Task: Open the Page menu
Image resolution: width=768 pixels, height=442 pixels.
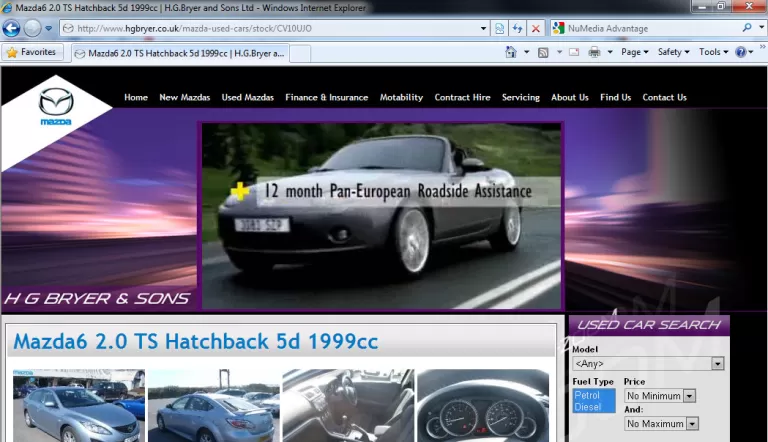Action: pyautogui.click(x=635, y=52)
